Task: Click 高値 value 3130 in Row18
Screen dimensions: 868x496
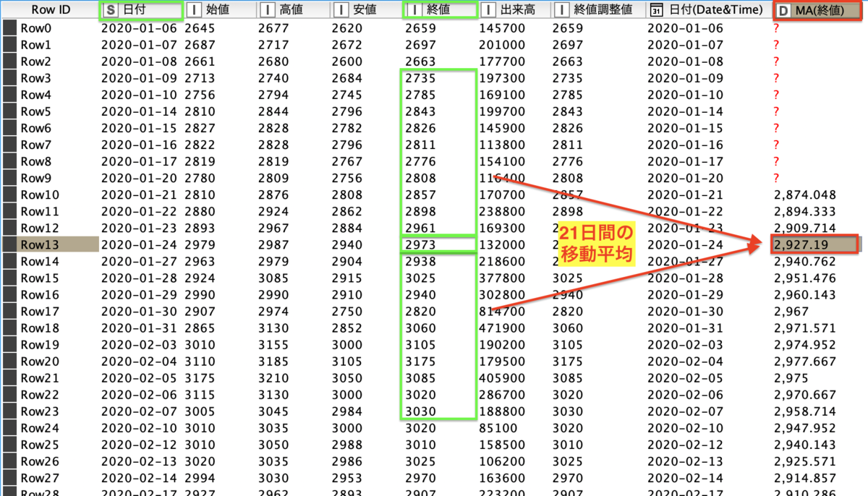Action: coord(273,328)
